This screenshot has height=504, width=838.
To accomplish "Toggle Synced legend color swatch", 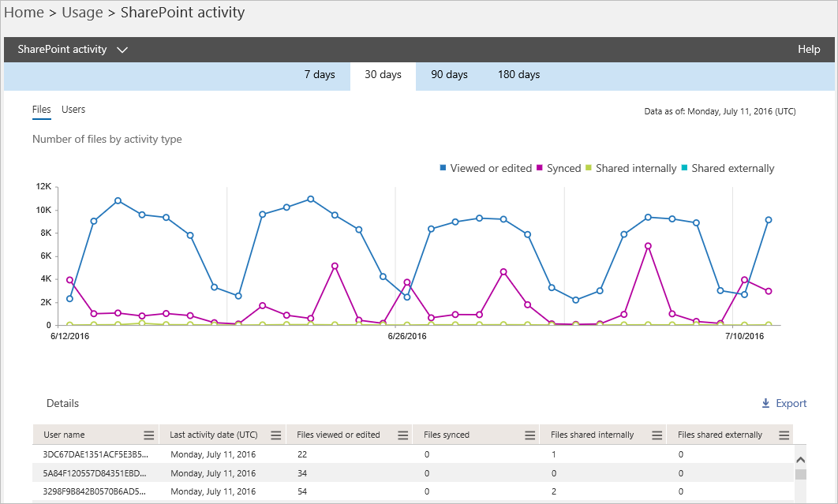I will (x=539, y=168).
